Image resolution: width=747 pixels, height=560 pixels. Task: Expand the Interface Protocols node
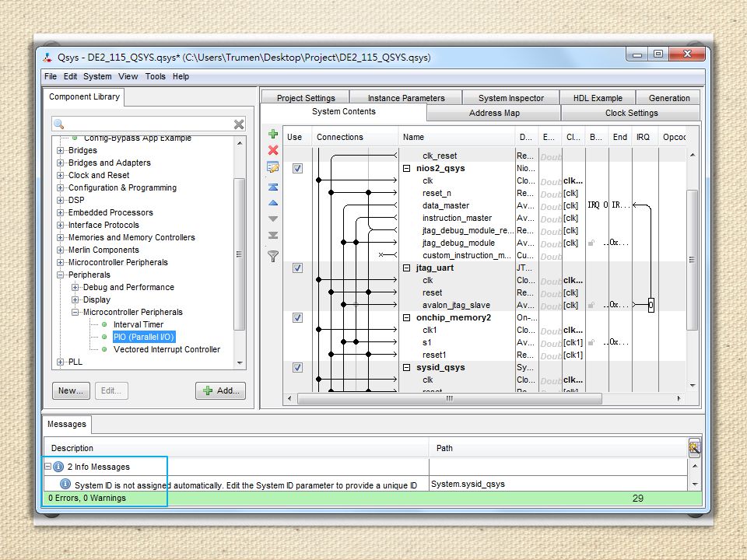point(60,225)
